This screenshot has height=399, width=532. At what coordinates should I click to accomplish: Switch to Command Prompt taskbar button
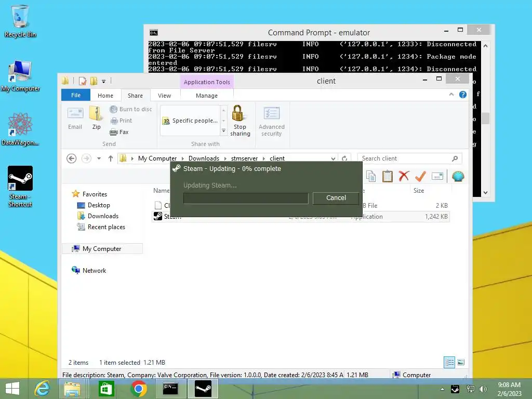point(170,389)
